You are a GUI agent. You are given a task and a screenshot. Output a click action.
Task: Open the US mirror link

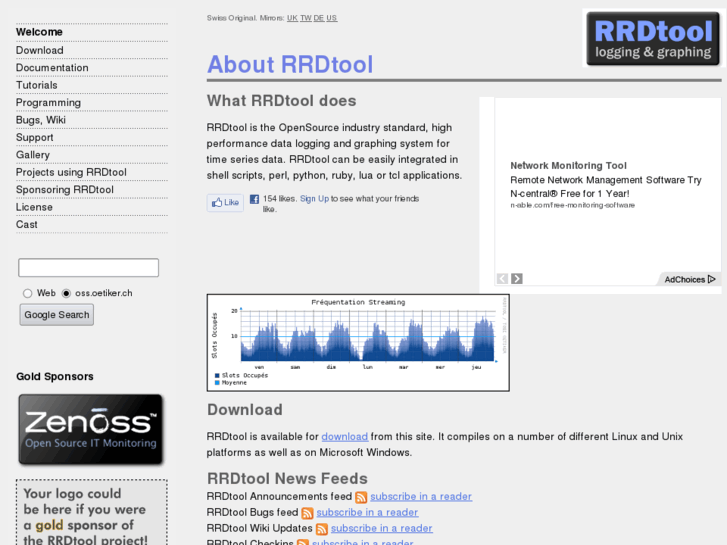tap(332, 18)
